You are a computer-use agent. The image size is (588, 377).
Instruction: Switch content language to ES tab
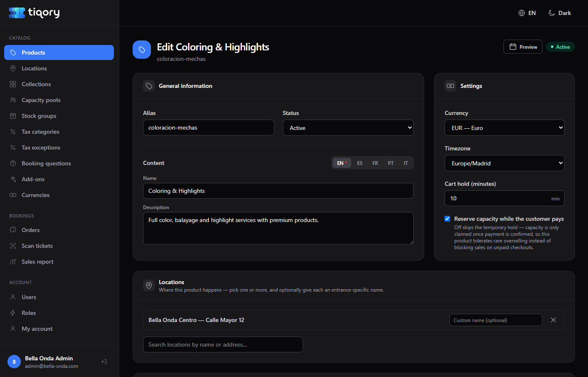360,163
